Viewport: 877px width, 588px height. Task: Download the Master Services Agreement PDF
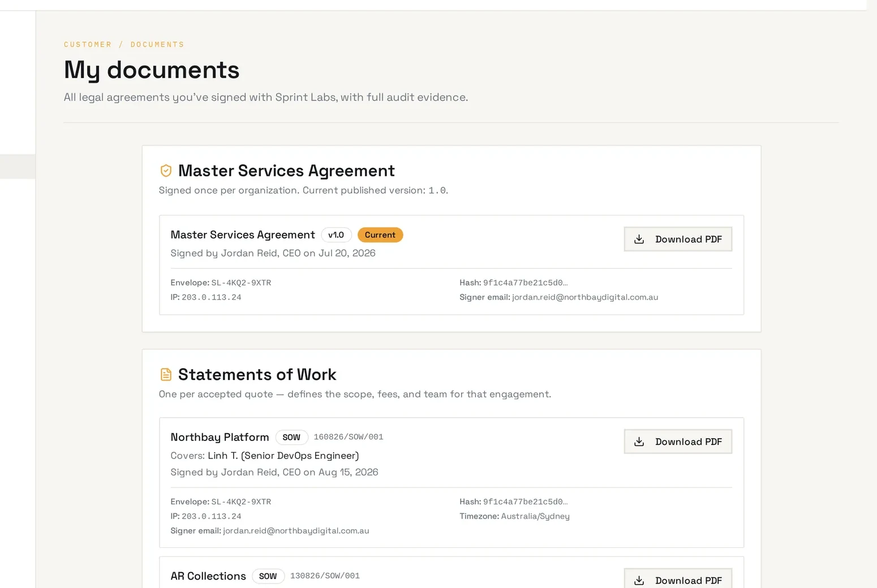tap(678, 239)
